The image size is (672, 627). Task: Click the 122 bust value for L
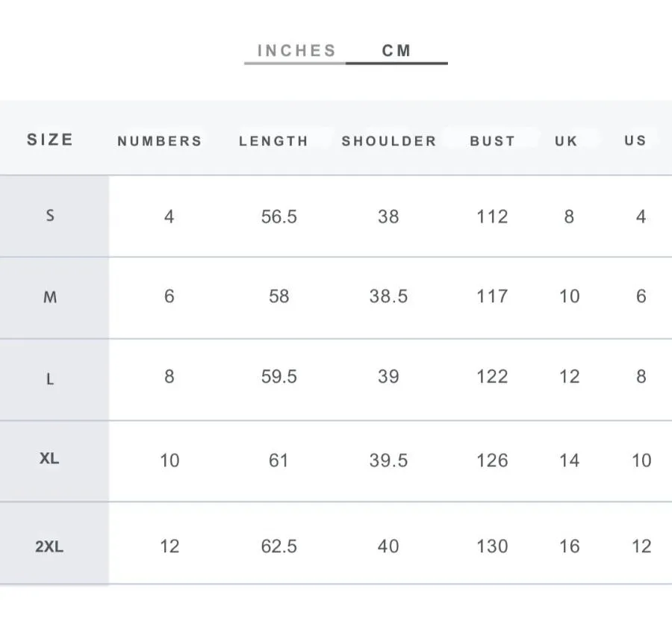(493, 377)
